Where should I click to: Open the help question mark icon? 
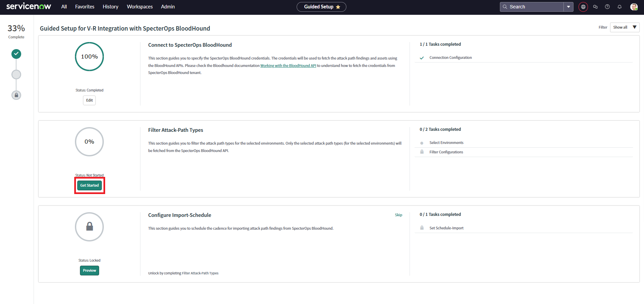pyautogui.click(x=607, y=7)
